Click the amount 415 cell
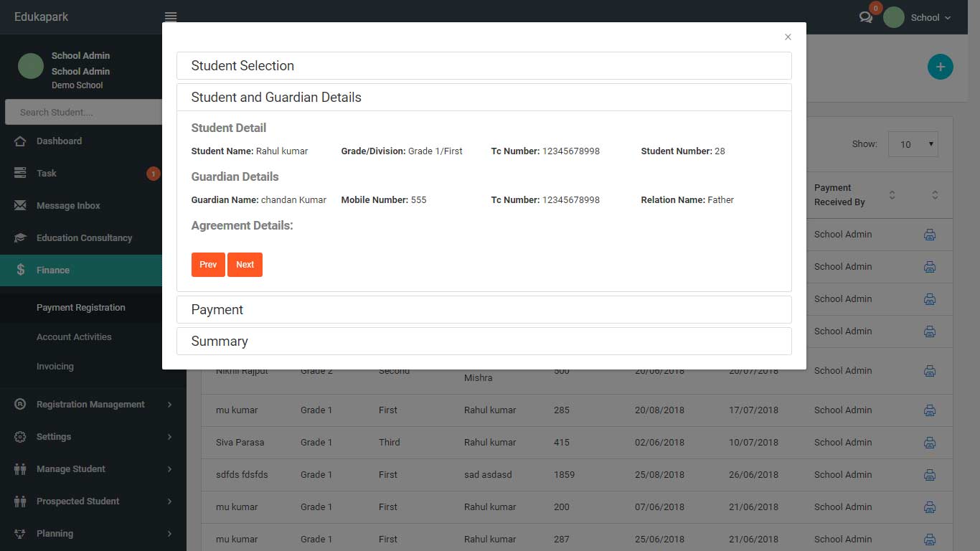The width and height of the screenshot is (980, 551). pyautogui.click(x=562, y=442)
